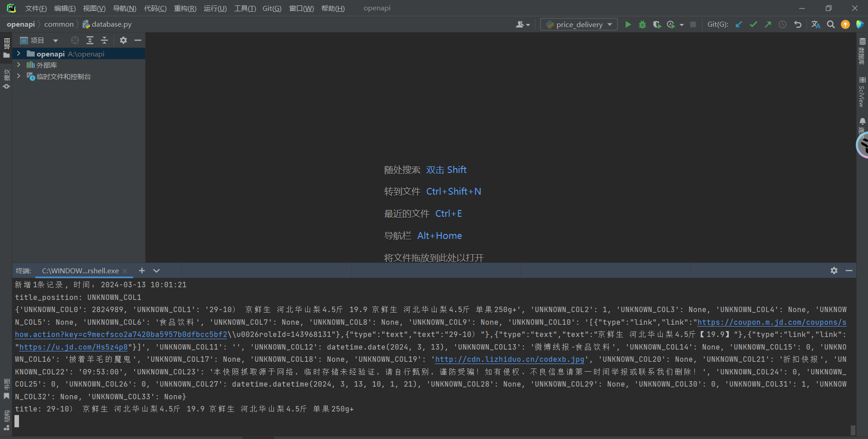
Task: Click the orange IDE update icon
Action: (845, 24)
